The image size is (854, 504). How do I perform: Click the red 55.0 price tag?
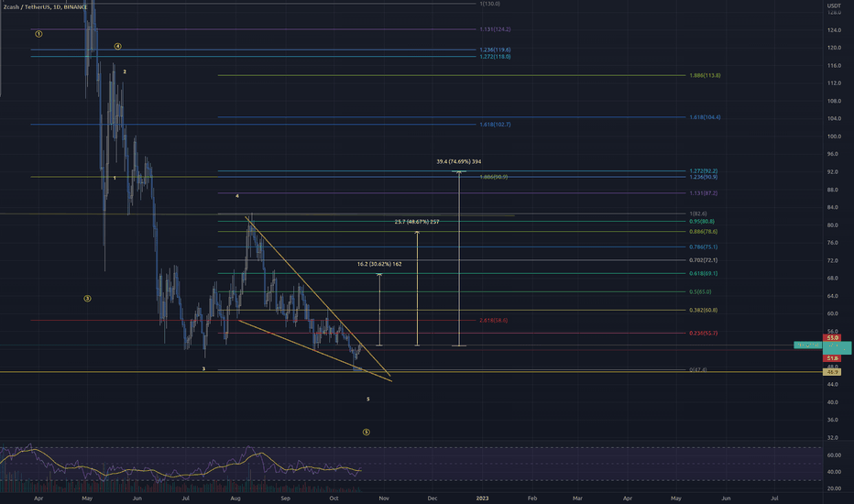click(833, 338)
